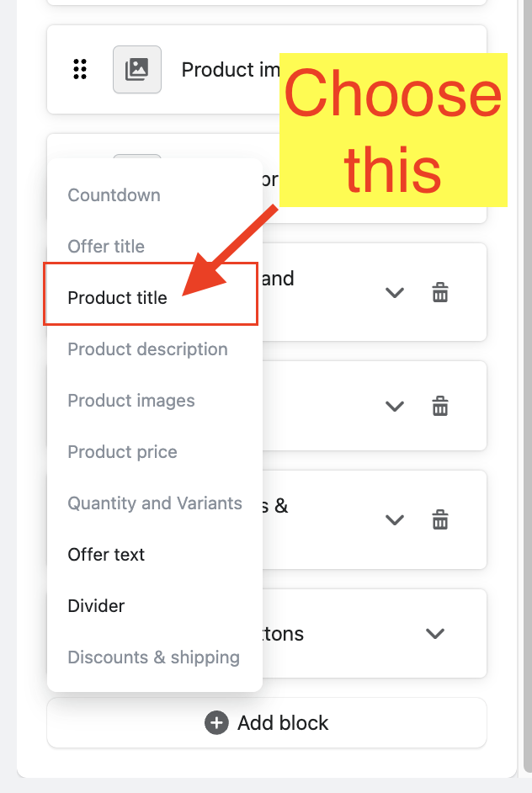Select Discounts & shipping menu entry
This screenshot has height=793, width=532.
pos(154,657)
